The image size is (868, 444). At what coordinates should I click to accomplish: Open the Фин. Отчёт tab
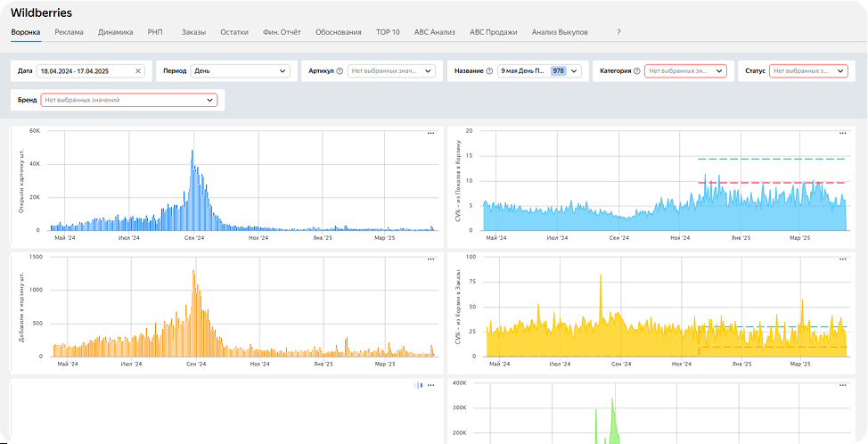click(x=282, y=32)
